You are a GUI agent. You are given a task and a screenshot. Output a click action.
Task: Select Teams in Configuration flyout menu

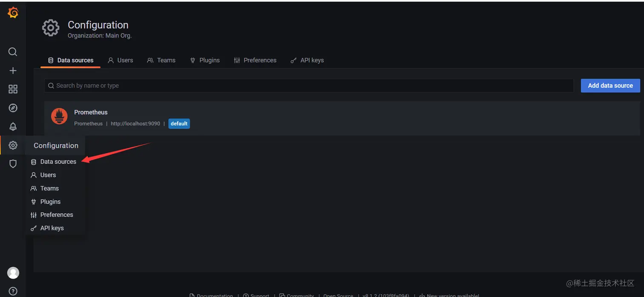pyautogui.click(x=45, y=188)
